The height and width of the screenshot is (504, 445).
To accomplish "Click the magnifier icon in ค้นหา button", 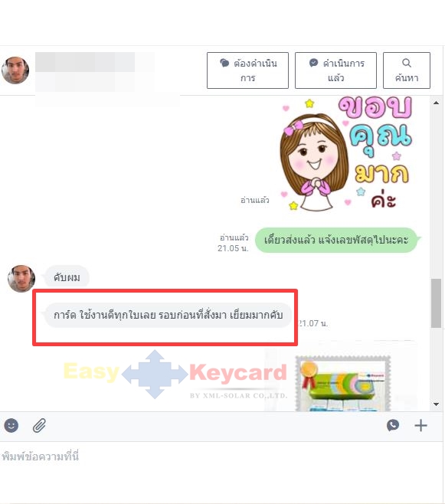I will 407,63.
